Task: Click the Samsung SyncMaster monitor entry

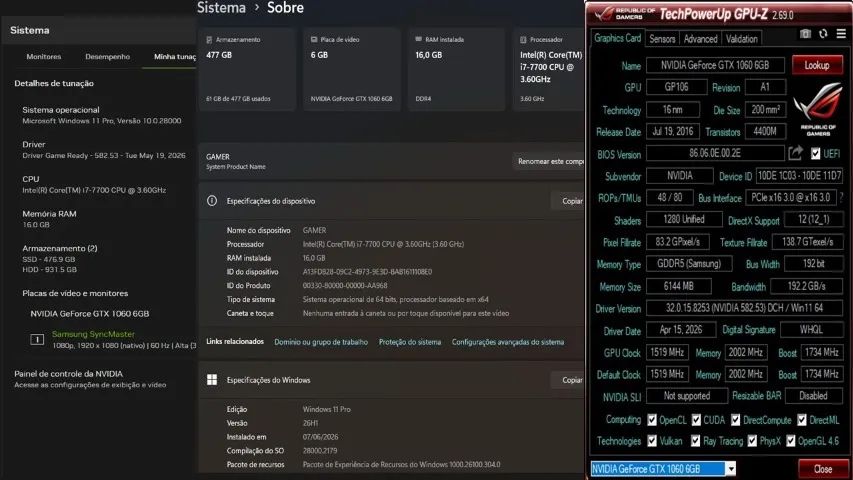Action: [93, 334]
